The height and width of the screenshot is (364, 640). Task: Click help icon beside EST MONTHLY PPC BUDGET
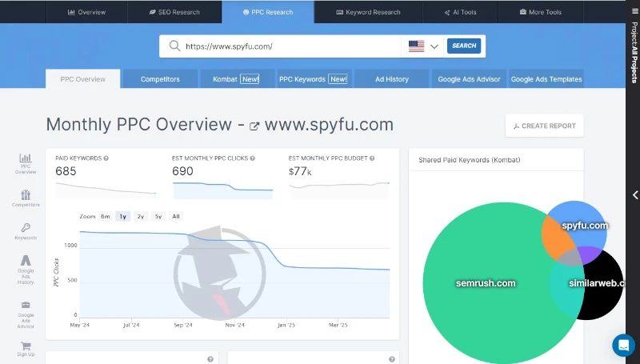[372, 158]
